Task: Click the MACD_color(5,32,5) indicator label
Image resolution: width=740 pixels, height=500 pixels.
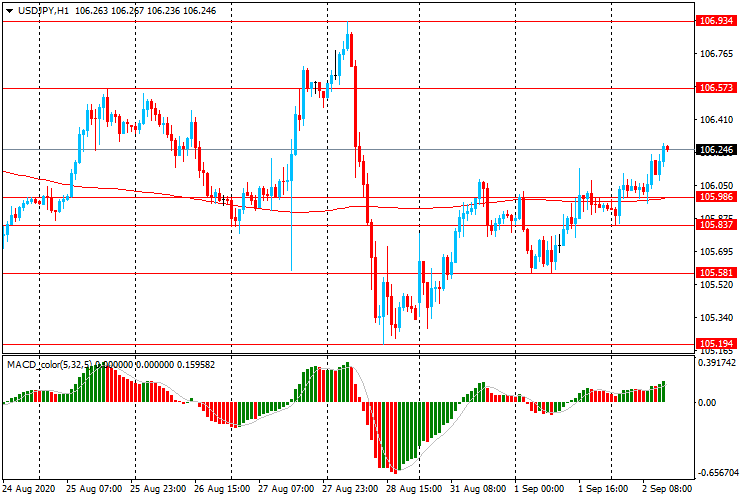Action: click(x=49, y=364)
